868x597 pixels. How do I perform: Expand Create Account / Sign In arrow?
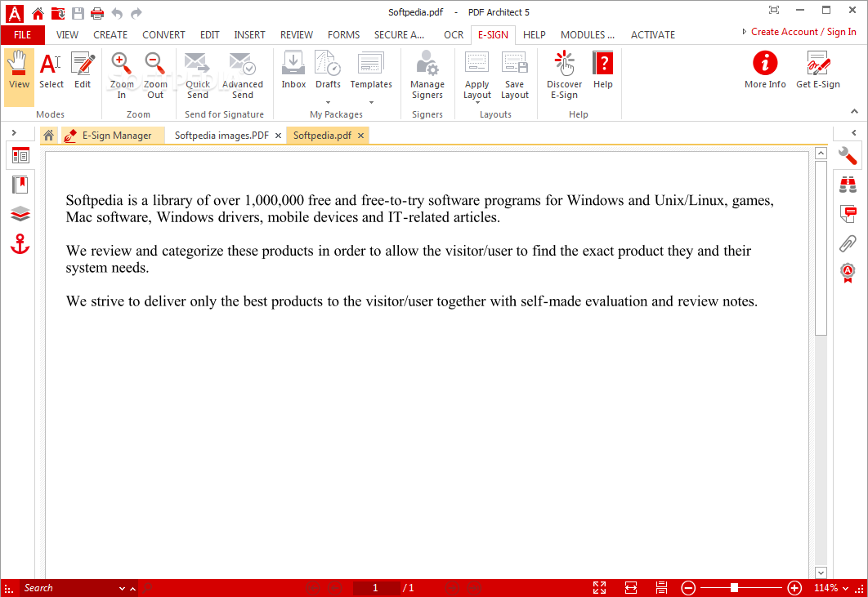tap(744, 32)
